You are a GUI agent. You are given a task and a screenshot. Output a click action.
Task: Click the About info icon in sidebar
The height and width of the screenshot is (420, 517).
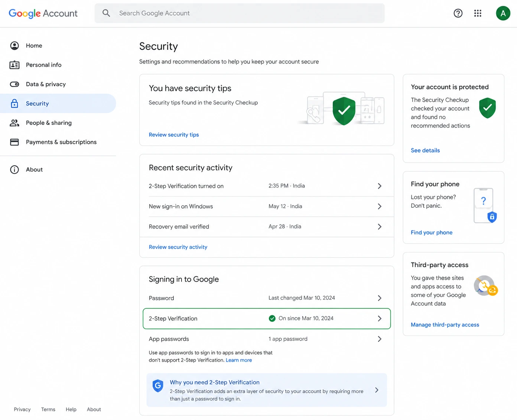coord(14,170)
